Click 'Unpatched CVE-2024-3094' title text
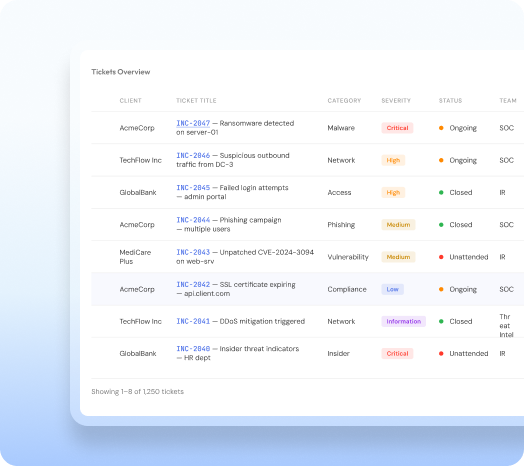524x466 pixels. pos(266,252)
